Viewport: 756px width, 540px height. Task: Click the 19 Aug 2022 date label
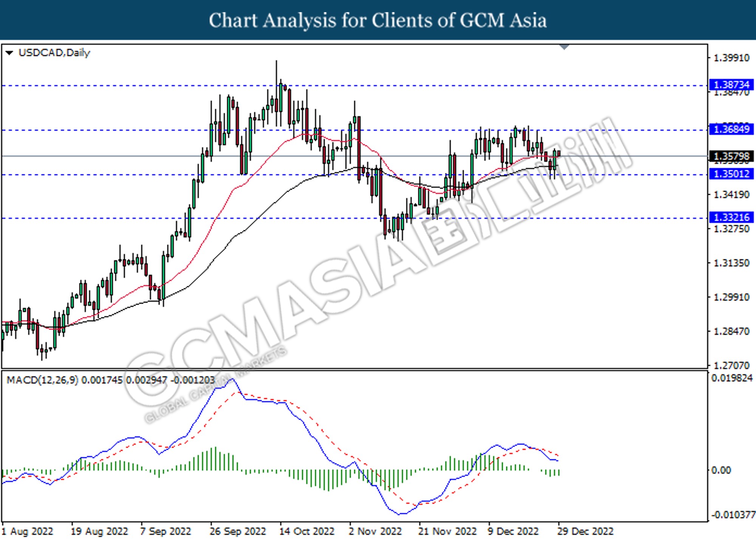pyautogui.click(x=99, y=531)
